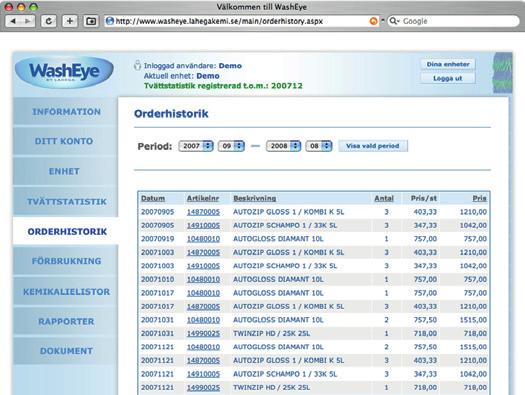Click price 1515,00 in the 20071031 row
Image resolution: width=525 pixels, height=395 pixels.
[x=473, y=320]
